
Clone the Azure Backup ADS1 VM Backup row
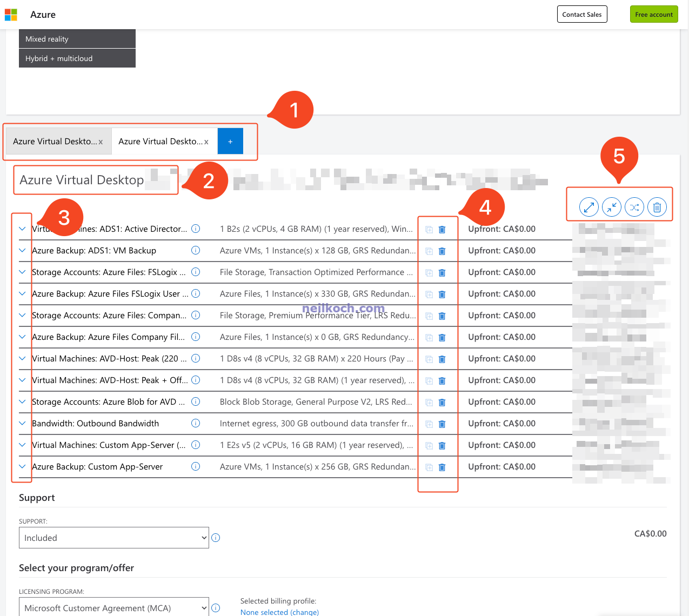tap(429, 251)
